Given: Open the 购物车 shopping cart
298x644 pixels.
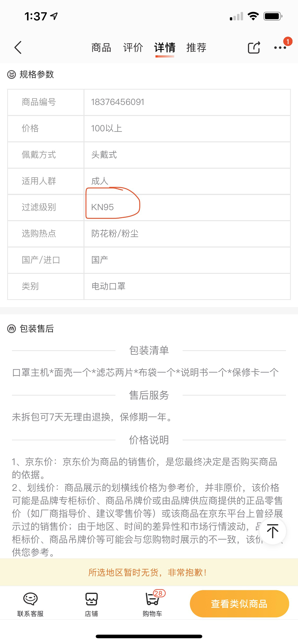Looking at the screenshot, I should coord(152,604).
